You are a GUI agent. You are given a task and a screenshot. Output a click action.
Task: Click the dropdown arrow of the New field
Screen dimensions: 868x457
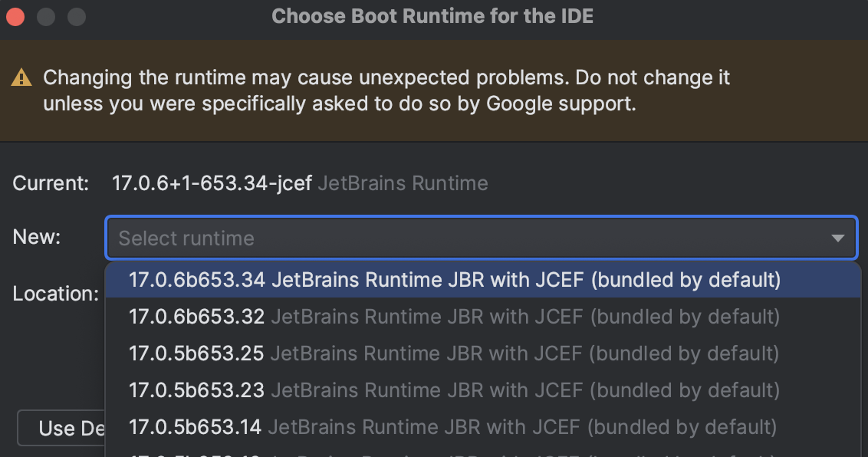click(x=837, y=238)
